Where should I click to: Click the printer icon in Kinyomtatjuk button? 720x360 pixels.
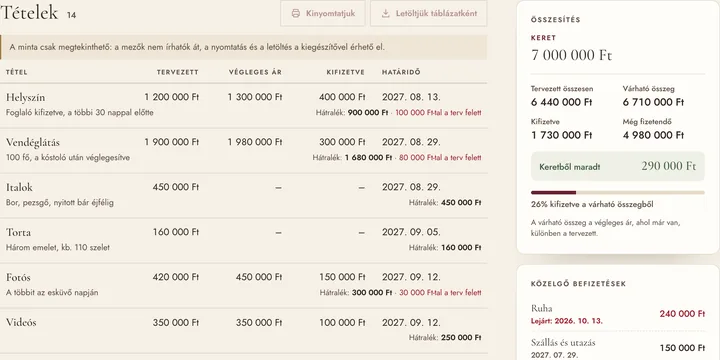point(296,13)
